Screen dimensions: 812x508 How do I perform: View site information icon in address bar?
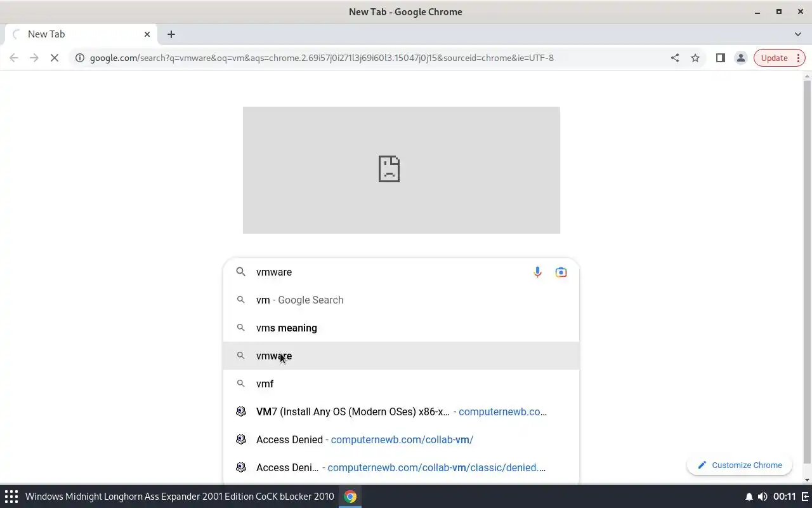click(x=80, y=58)
